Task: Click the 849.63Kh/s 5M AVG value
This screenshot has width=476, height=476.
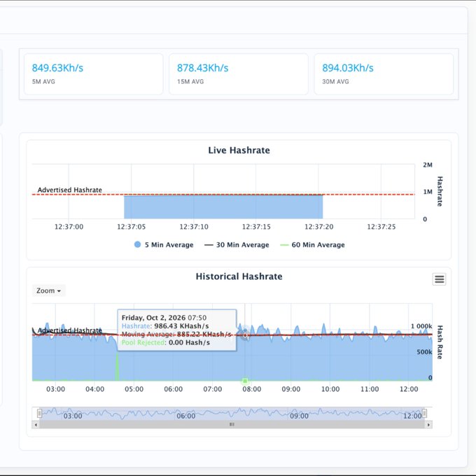Action: coord(57,68)
